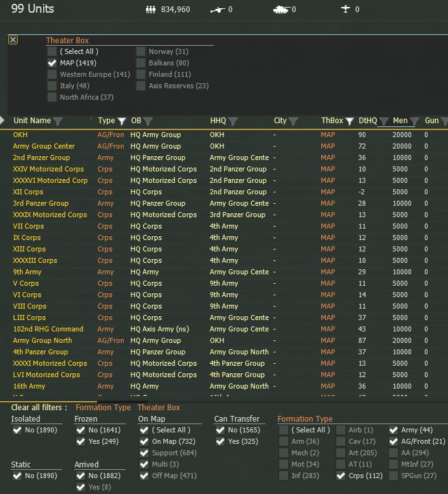Screen dimensions: 448x494
Task: Uncheck Frozen Yes (249)
Action: coord(81,442)
